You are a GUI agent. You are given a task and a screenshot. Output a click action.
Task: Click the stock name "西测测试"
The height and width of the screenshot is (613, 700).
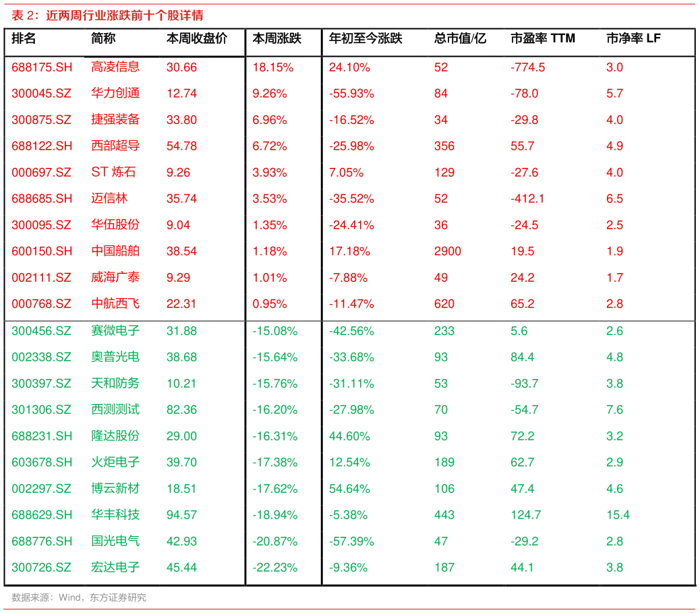coord(115,409)
